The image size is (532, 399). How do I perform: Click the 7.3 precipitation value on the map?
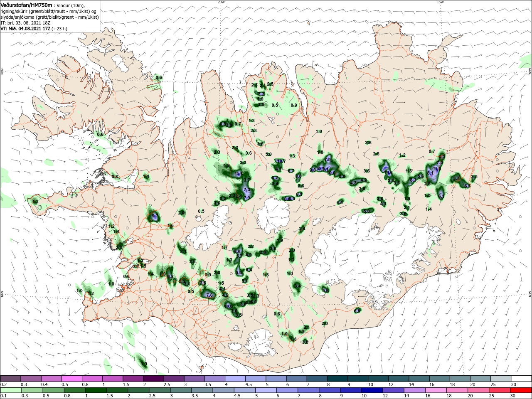pos(246,190)
